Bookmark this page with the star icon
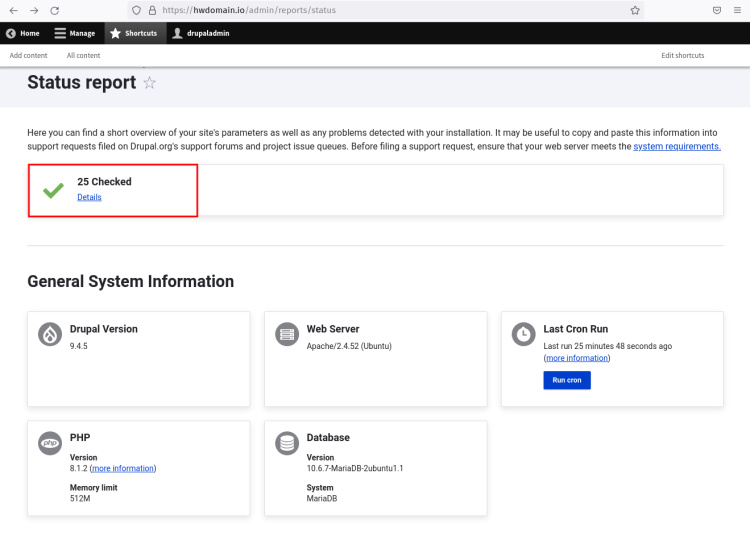The height and width of the screenshot is (536, 750). click(635, 10)
